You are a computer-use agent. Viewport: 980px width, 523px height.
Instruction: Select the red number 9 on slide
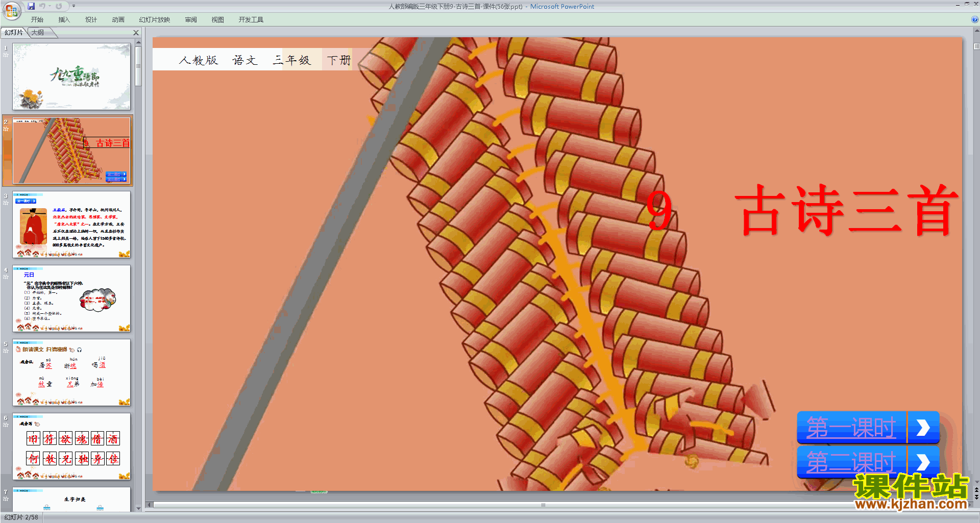[x=659, y=210]
